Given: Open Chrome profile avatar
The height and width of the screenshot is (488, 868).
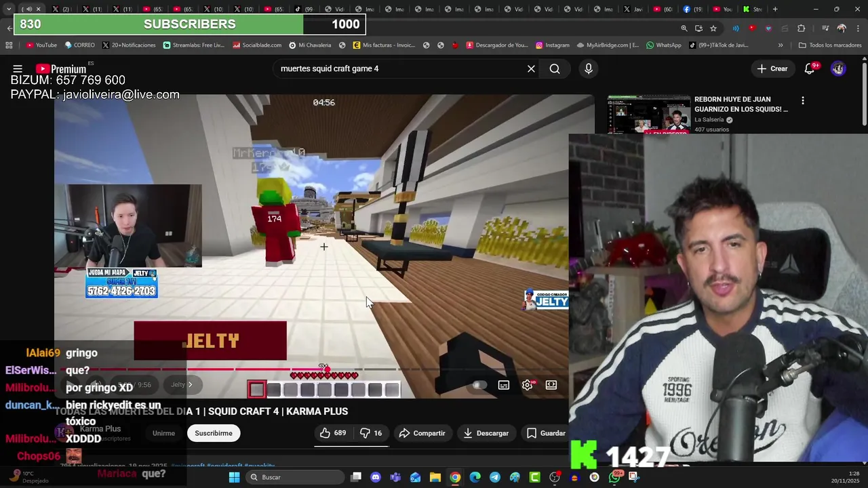Looking at the screenshot, I should 842,28.
